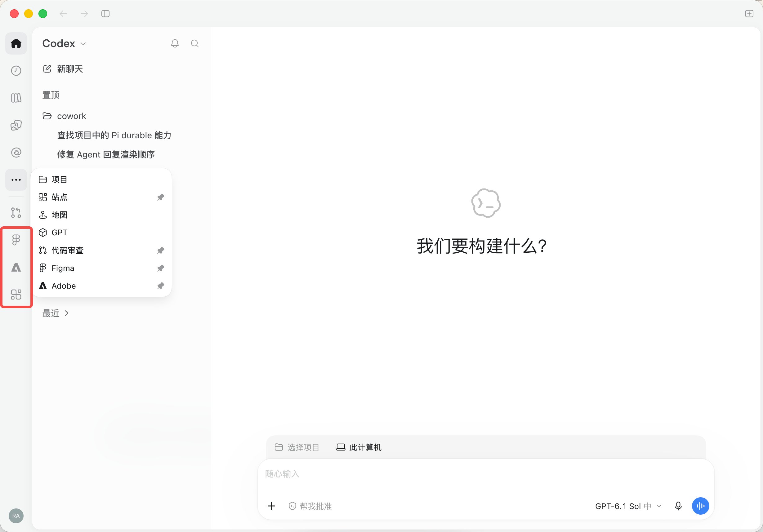Screen dimensions: 763x532
Task: Start a 新聊天 new chat
Action: click(63, 69)
